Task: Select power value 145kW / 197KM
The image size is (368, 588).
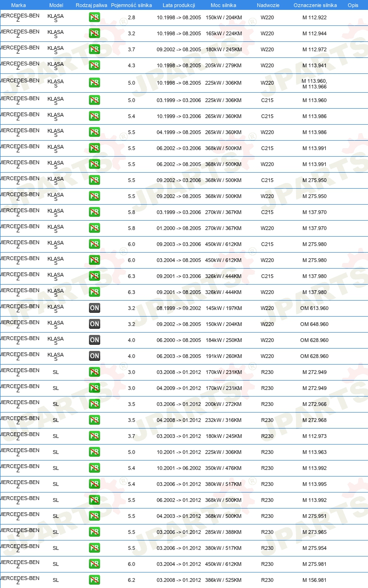Action: coord(224,309)
